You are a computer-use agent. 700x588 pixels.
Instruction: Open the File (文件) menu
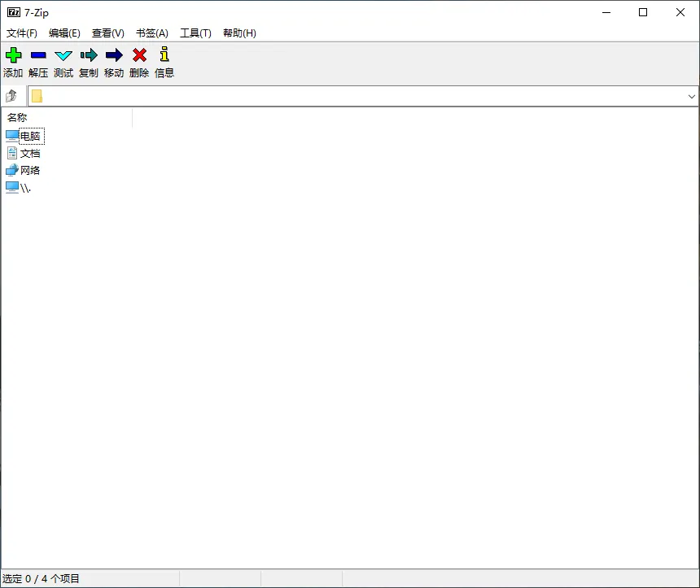21,33
